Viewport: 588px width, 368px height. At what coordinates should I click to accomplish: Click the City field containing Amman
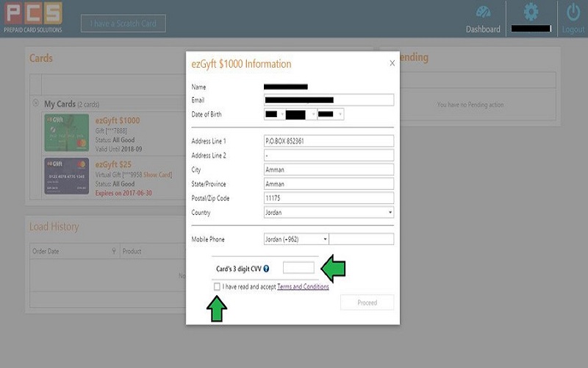point(329,169)
